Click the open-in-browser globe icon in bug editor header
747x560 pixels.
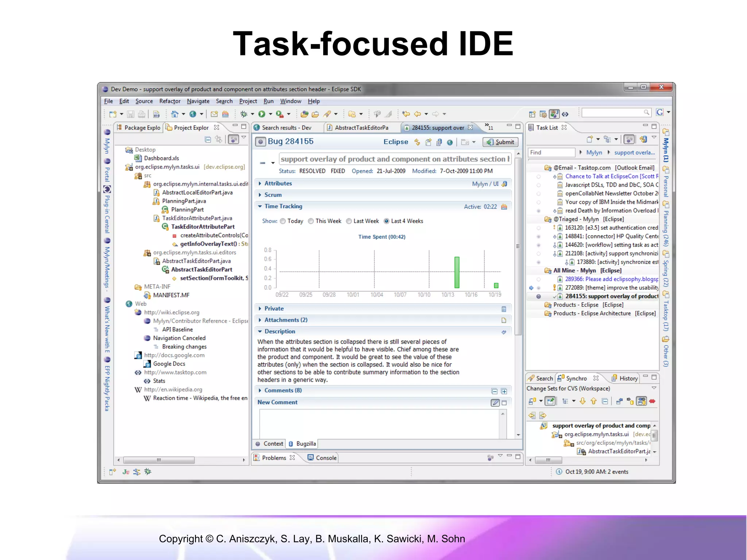450,142
